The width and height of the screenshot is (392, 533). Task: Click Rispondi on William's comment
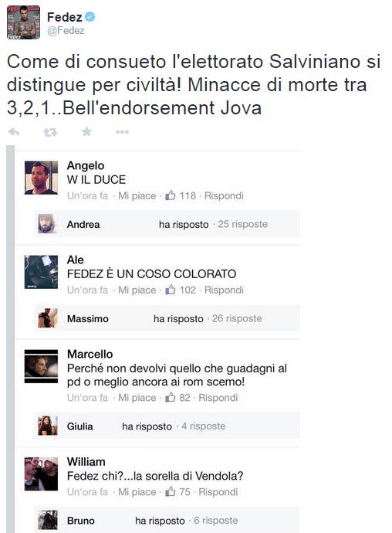(218, 491)
